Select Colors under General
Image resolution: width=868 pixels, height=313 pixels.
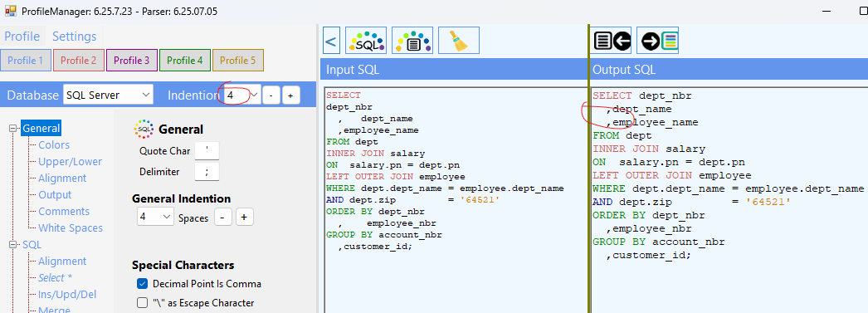click(x=54, y=145)
